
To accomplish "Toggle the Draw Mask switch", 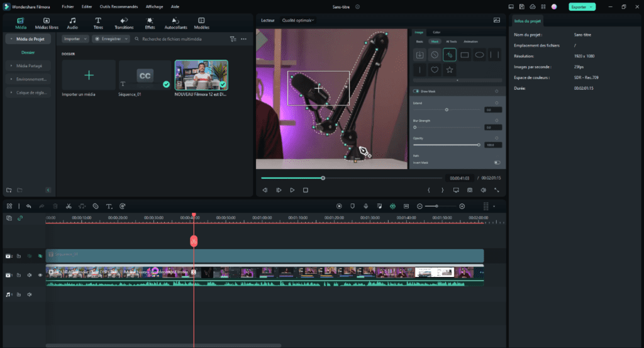I will point(416,91).
